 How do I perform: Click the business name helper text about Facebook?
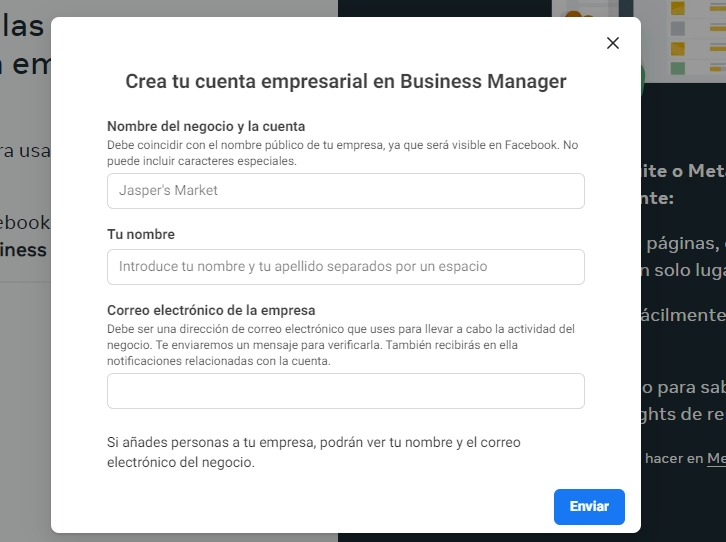point(342,153)
